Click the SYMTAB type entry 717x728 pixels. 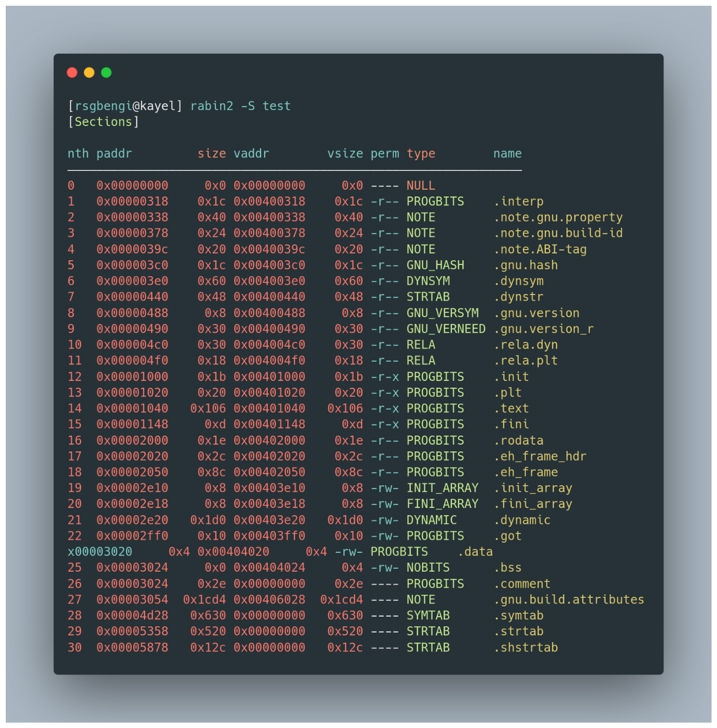(x=428, y=615)
